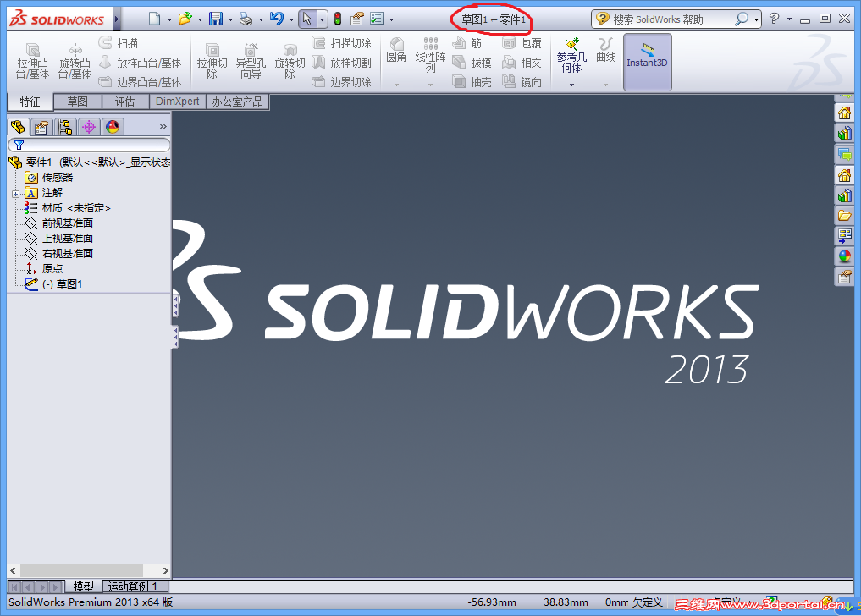861x616 pixels.
Task: Click the 圆角 fillet tool
Action: click(396, 51)
